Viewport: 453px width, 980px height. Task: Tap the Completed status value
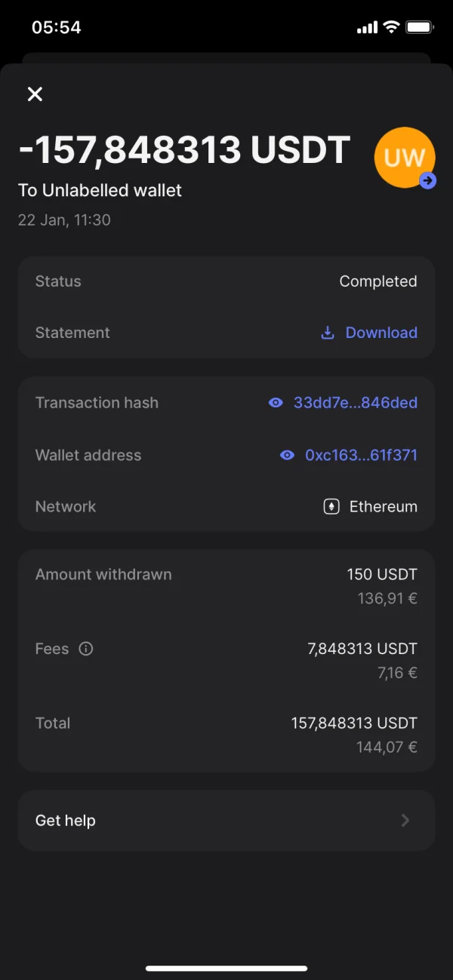tap(377, 281)
